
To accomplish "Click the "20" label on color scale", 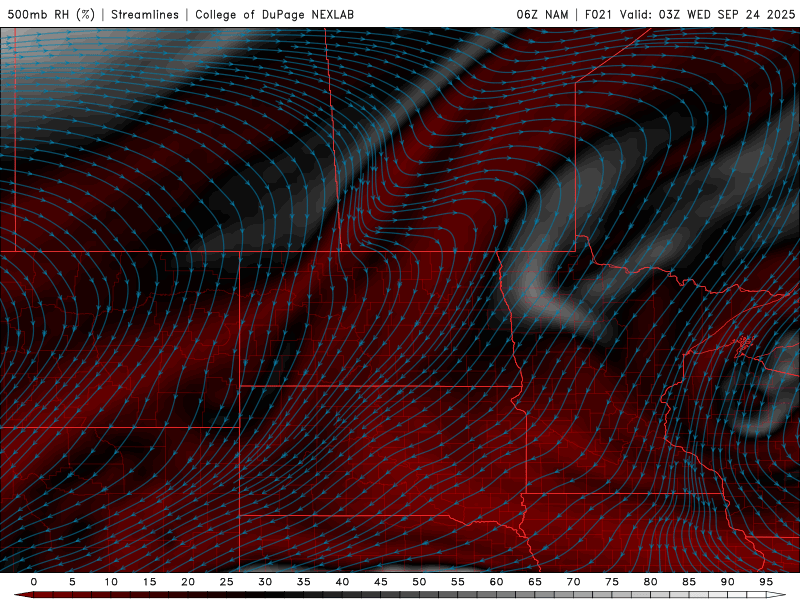I will pos(188,582).
